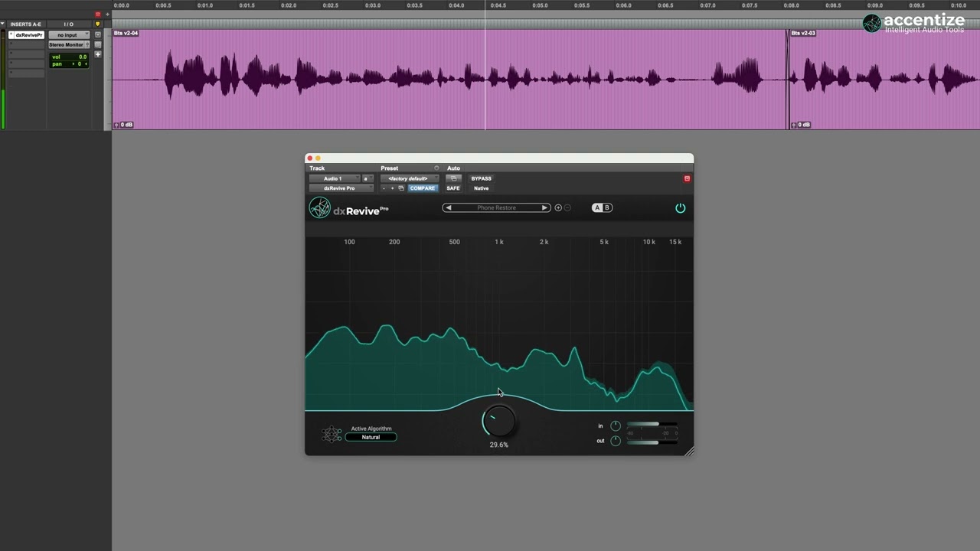Select the Bts v2-04 audio clip

[x=450, y=79]
